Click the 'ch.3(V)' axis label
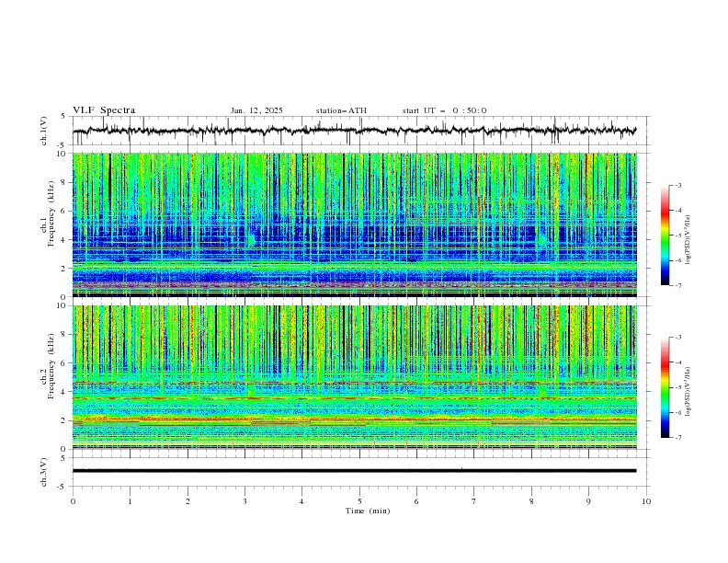 click(x=44, y=472)
